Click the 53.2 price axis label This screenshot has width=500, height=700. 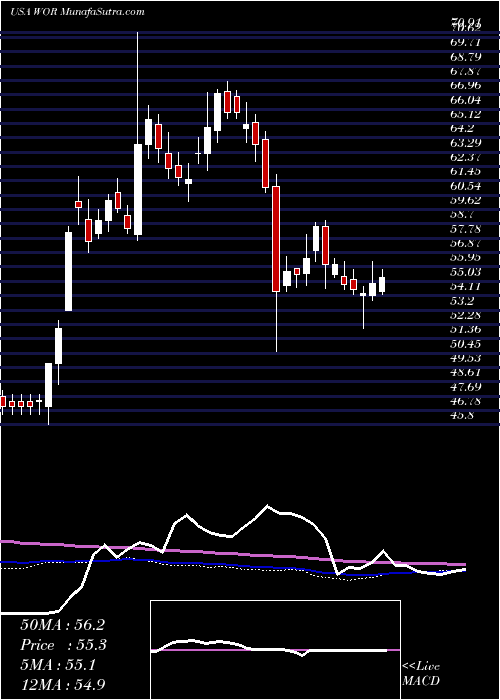tap(462, 300)
